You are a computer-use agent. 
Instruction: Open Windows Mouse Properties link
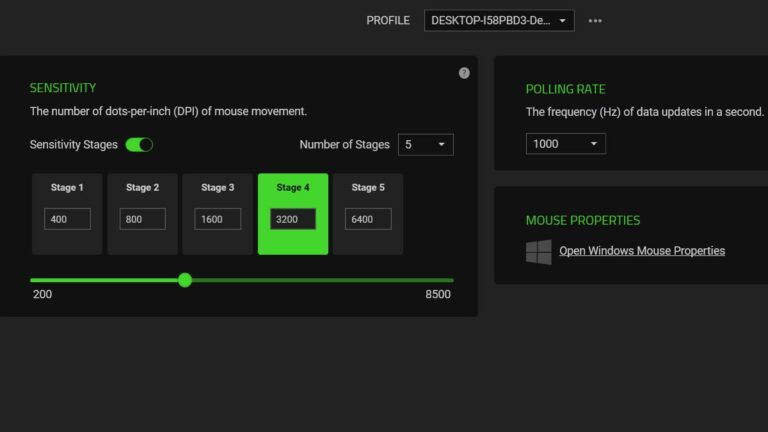(642, 251)
